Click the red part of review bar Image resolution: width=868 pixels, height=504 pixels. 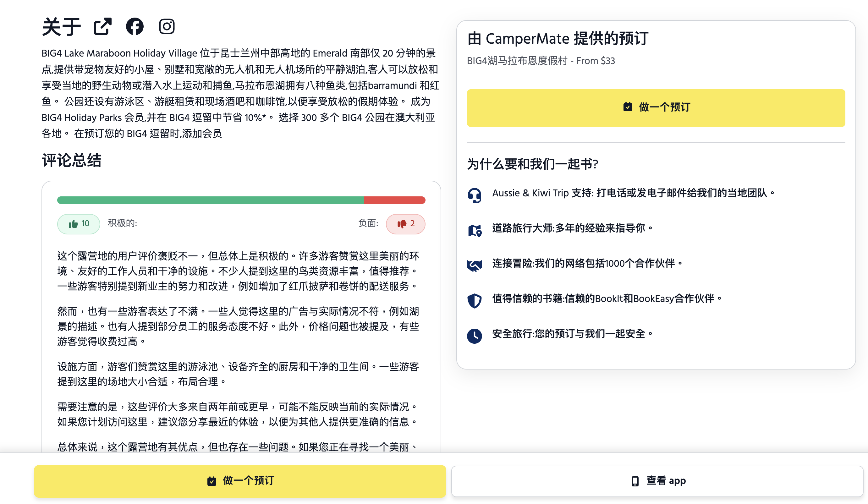point(395,200)
